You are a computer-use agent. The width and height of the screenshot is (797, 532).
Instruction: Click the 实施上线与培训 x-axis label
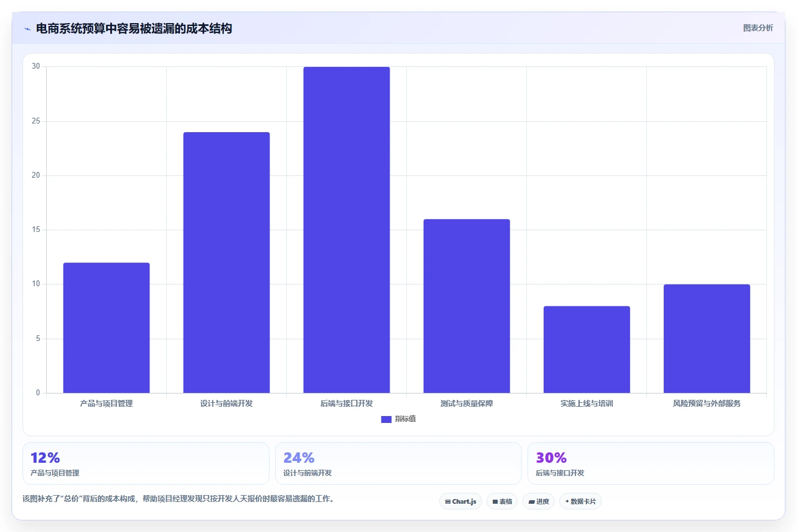(x=586, y=403)
